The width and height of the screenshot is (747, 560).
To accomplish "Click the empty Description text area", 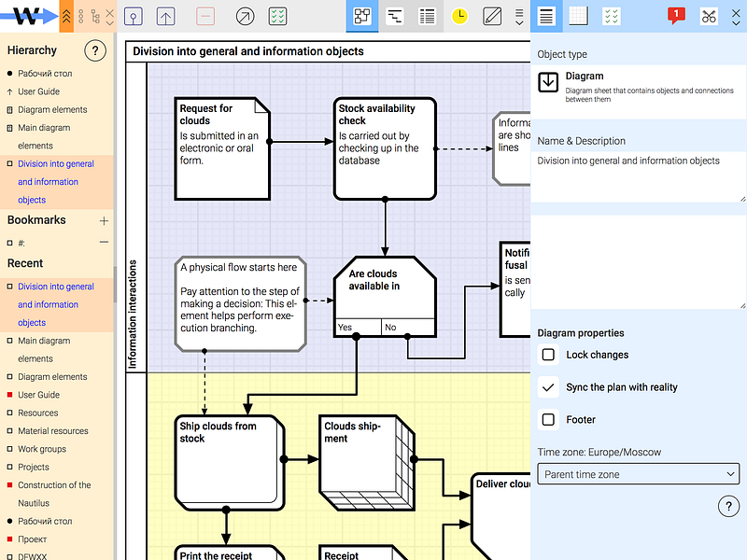I will pyautogui.click(x=638, y=262).
